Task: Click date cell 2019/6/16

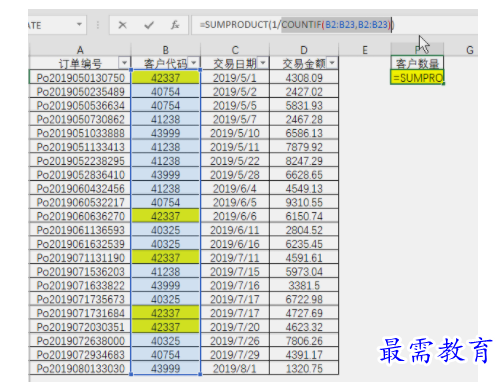Action: tap(235, 244)
